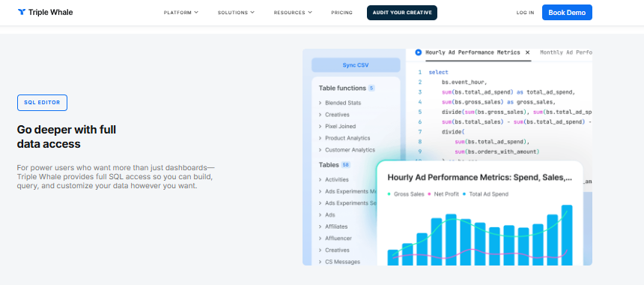Expand the Customer Analytics table function
The width and height of the screenshot is (644, 285).
347,150
